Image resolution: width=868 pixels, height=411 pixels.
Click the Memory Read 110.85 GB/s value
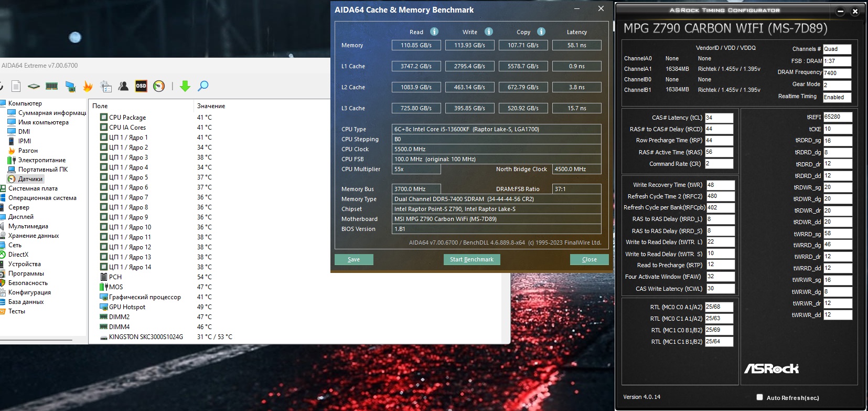point(416,45)
